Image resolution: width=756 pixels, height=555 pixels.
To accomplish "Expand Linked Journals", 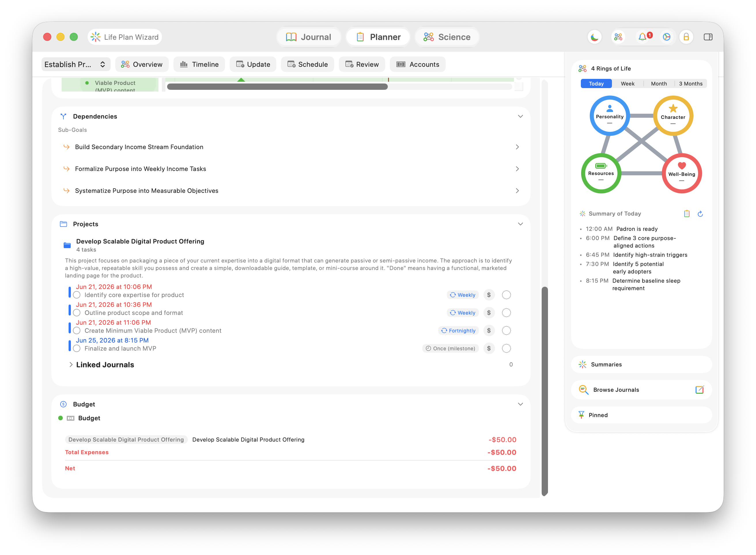I will [x=71, y=364].
